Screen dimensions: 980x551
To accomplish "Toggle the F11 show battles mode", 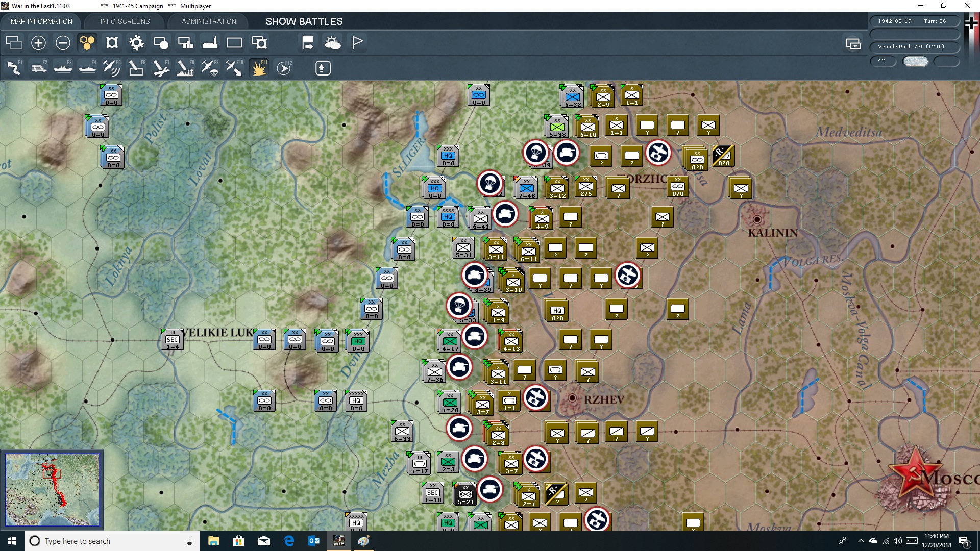I will tap(259, 68).
